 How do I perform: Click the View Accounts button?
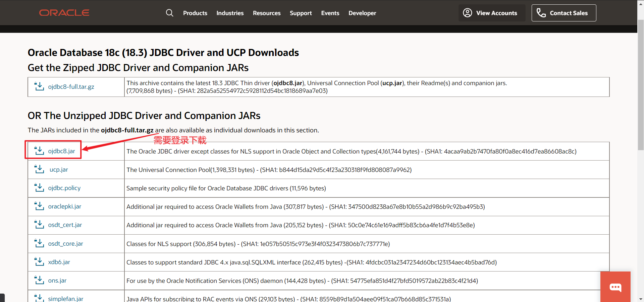492,13
